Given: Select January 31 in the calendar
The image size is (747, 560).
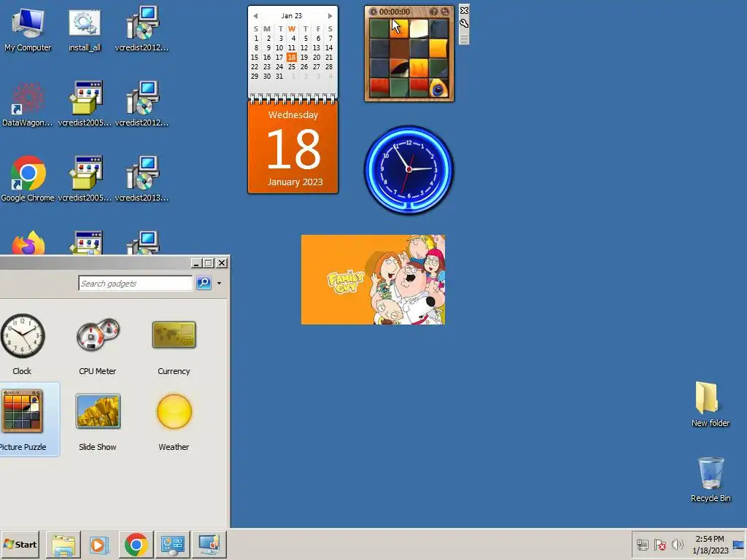Looking at the screenshot, I should click(x=279, y=76).
